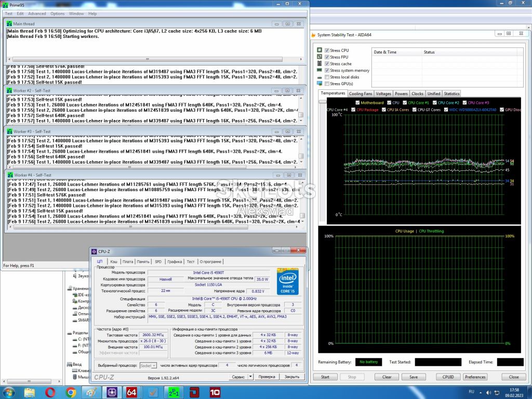
Task: Click Worker #4 horizontal scrollbar thumb
Action: 130,227
